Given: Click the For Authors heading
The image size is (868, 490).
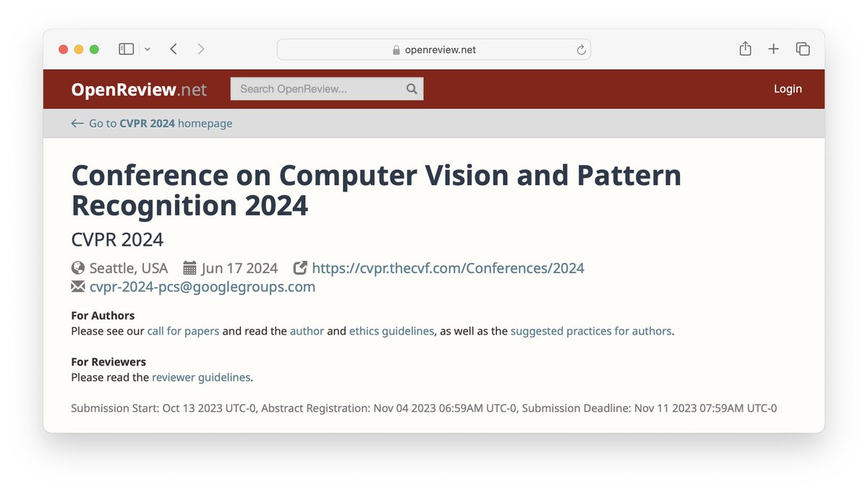Looking at the screenshot, I should (x=103, y=315).
